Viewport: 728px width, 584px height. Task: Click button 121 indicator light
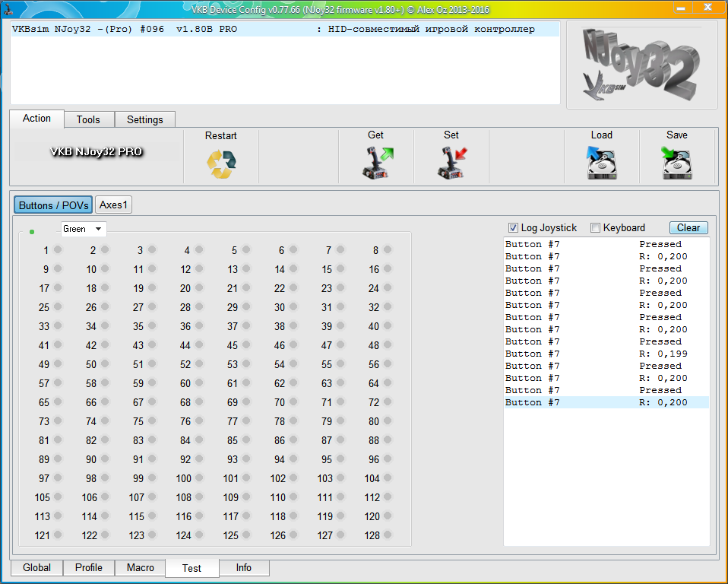(58, 535)
